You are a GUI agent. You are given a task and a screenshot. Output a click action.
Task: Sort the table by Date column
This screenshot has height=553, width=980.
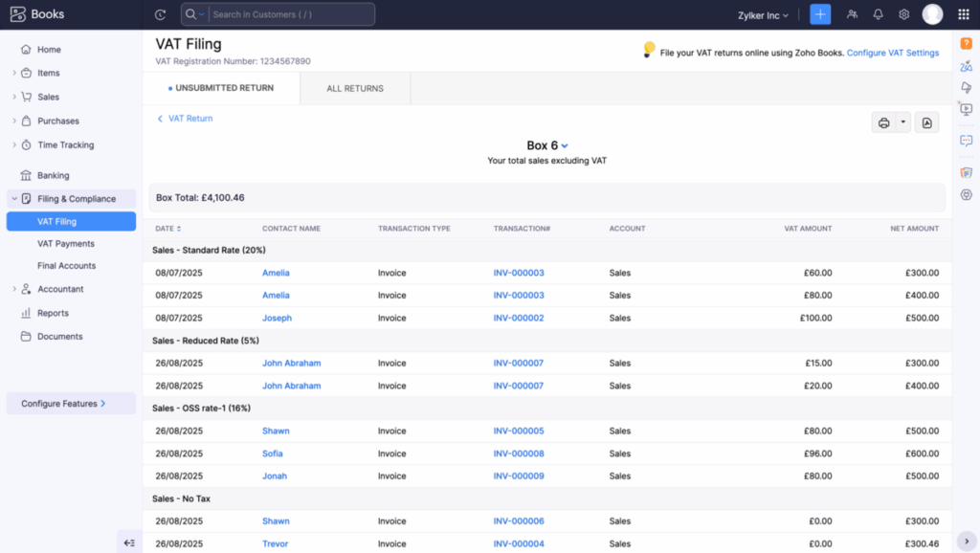click(x=167, y=229)
